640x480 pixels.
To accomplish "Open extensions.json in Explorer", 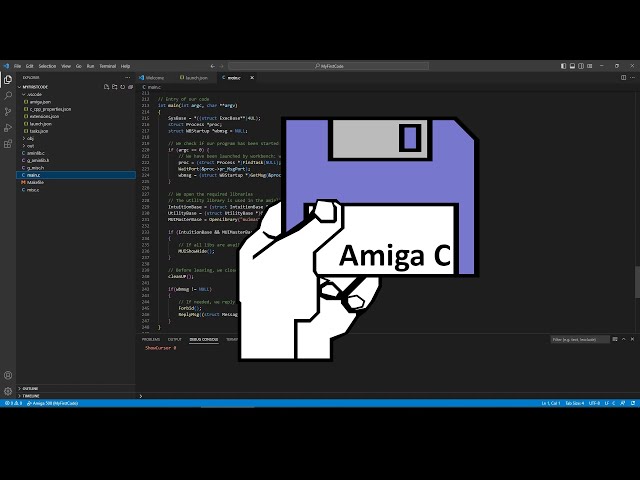I will point(44,116).
